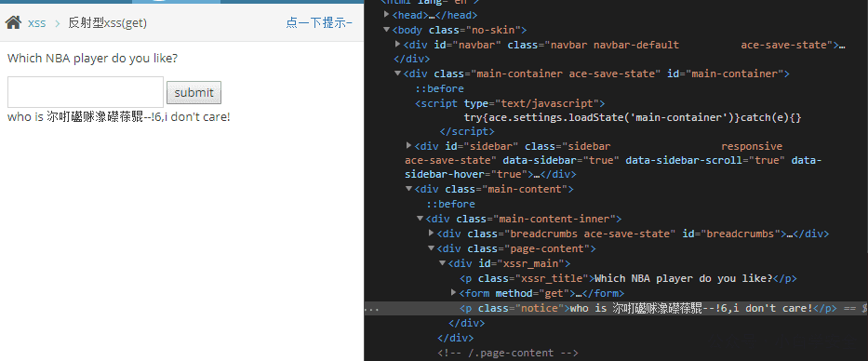Expand the form method get node

[453, 292]
